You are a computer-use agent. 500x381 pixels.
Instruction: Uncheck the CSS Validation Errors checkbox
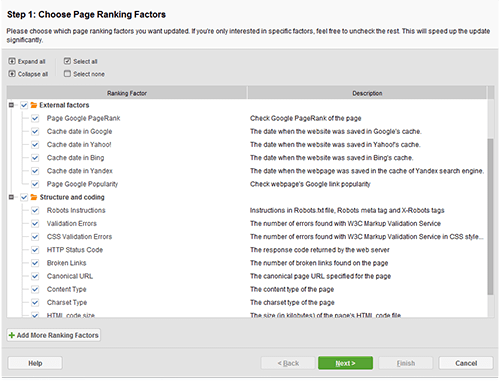click(35, 237)
